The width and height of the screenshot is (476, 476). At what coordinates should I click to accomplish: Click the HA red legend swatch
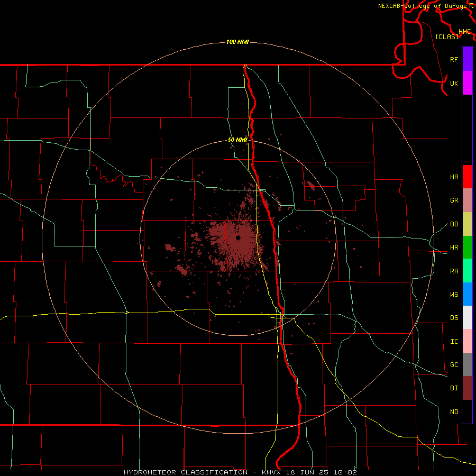point(467,177)
